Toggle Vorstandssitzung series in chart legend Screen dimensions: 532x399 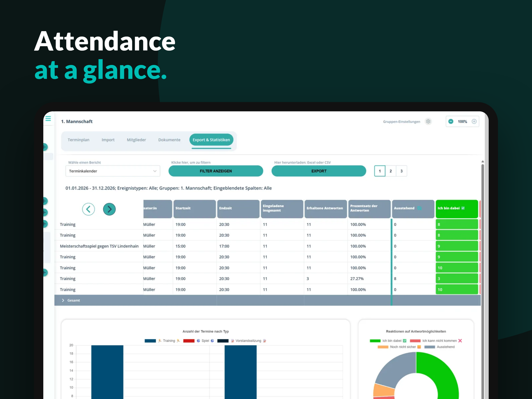[242, 341]
